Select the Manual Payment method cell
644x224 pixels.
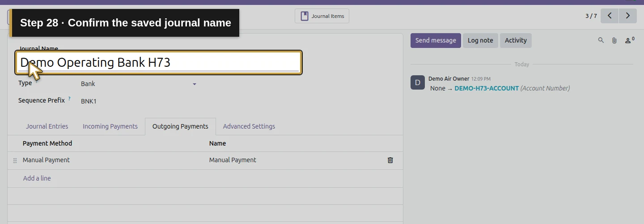coord(113,160)
